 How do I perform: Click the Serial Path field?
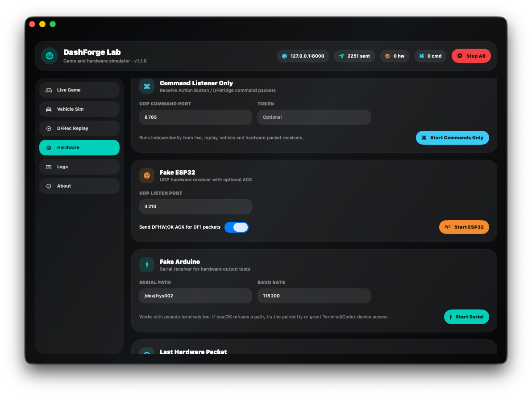[195, 296]
